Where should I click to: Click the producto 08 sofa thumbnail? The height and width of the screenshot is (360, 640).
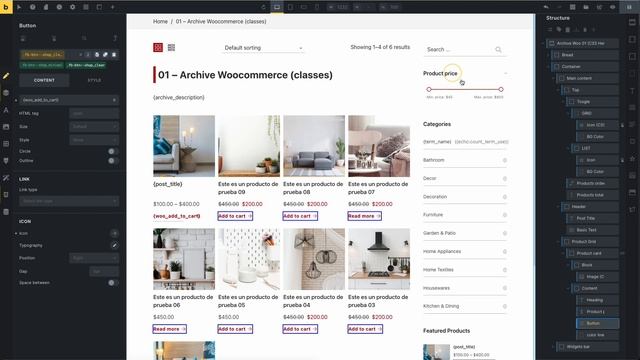[314, 146]
